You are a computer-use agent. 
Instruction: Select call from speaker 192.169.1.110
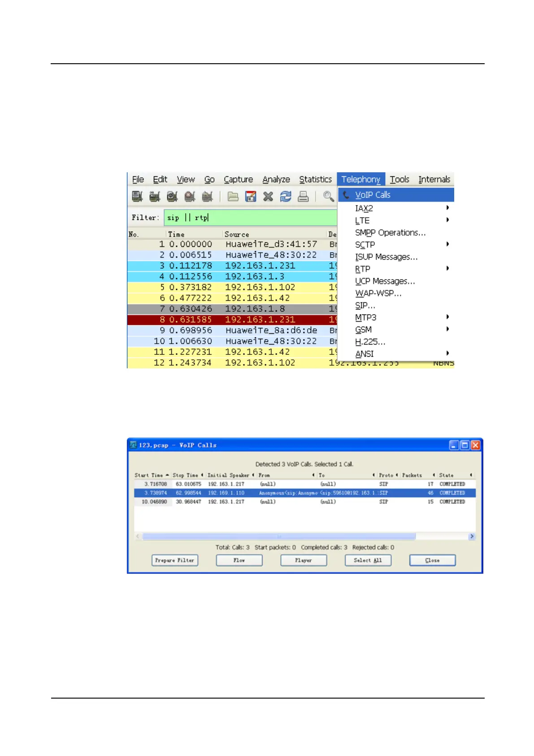pos(304,493)
